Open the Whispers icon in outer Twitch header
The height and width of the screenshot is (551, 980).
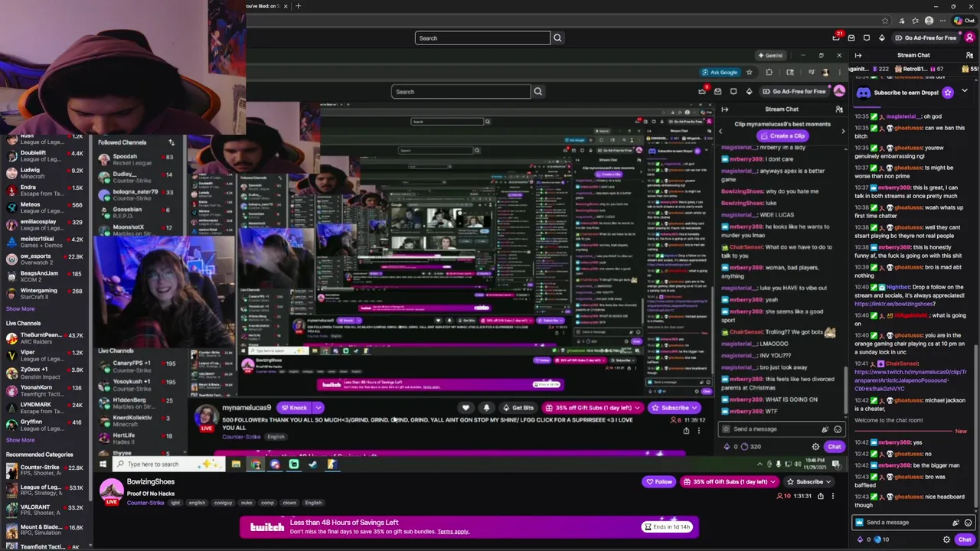pyautogui.click(x=866, y=37)
